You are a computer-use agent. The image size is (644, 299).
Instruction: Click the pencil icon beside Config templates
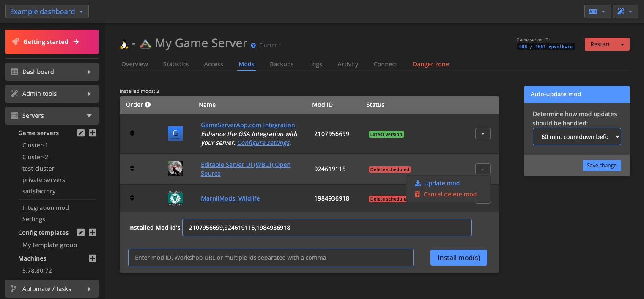(81, 233)
